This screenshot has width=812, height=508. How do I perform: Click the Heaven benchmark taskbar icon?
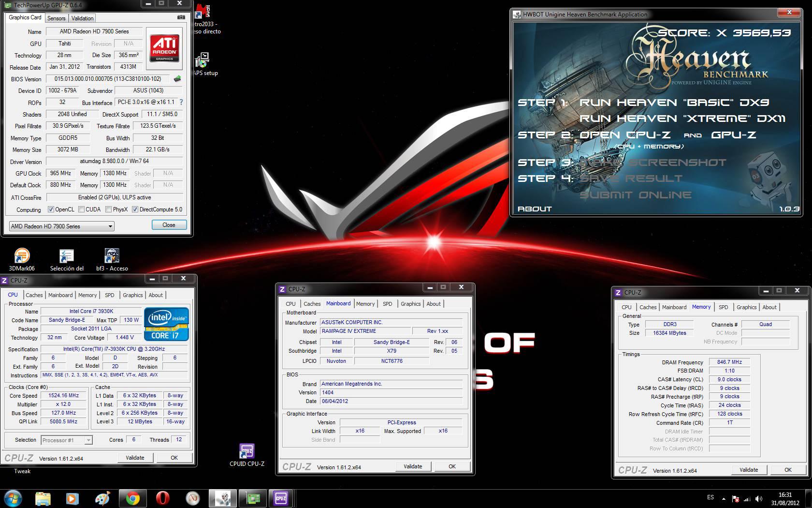pos(223,498)
